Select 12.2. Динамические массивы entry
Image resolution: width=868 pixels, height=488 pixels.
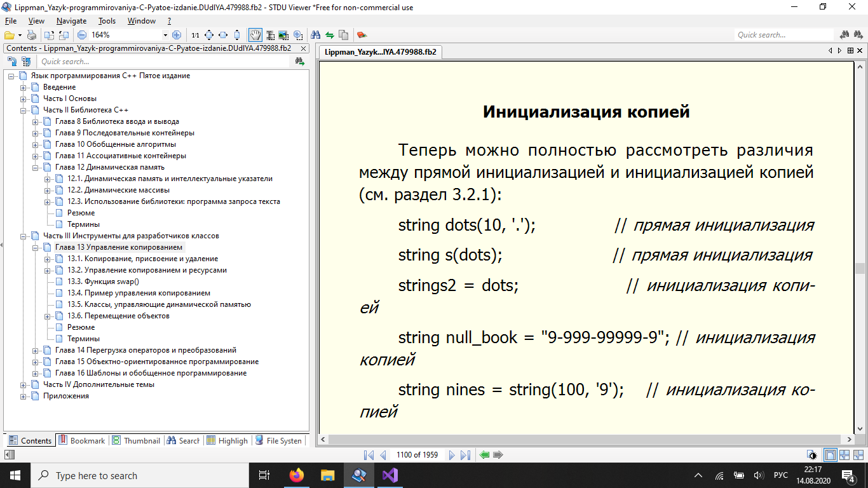[x=118, y=190]
